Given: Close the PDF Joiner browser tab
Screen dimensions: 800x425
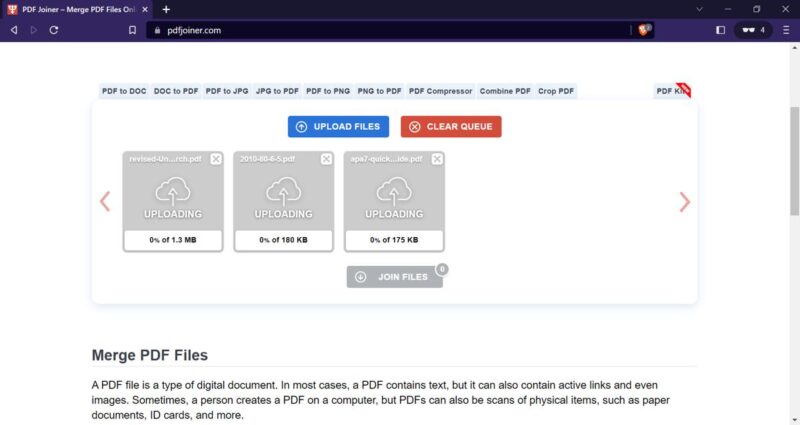Looking at the screenshot, I should click(145, 9).
